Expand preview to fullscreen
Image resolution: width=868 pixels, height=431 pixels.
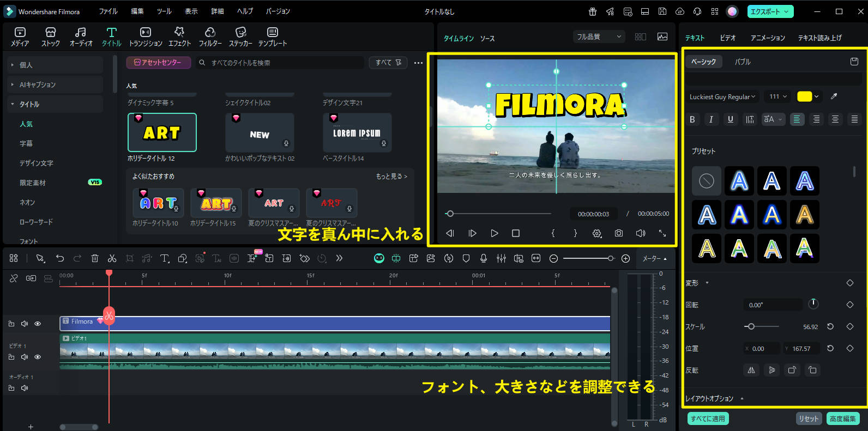coord(662,233)
